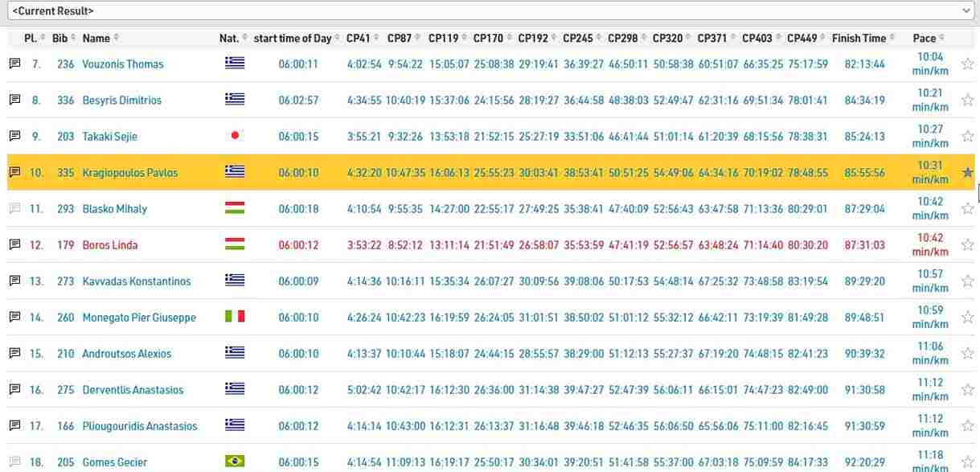Click bib number 210 for Androutsos Alexios
The width and height of the screenshot is (980, 472).
click(65, 354)
